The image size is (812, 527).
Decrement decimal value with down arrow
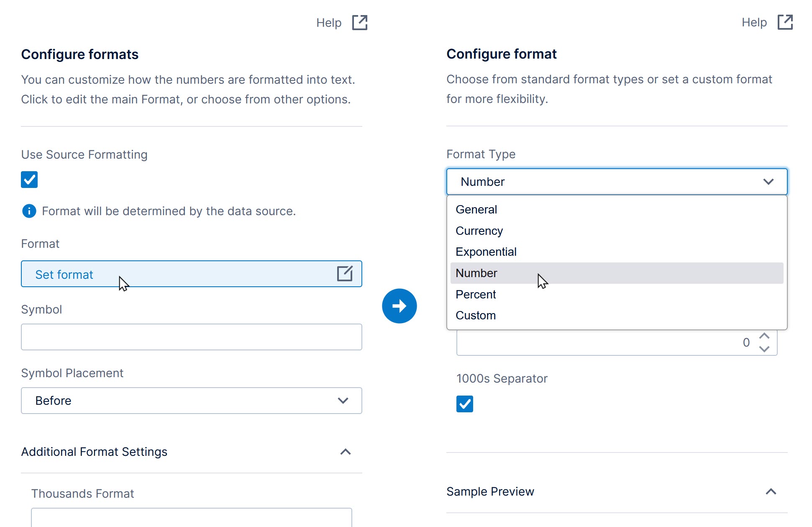tap(764, 349)
